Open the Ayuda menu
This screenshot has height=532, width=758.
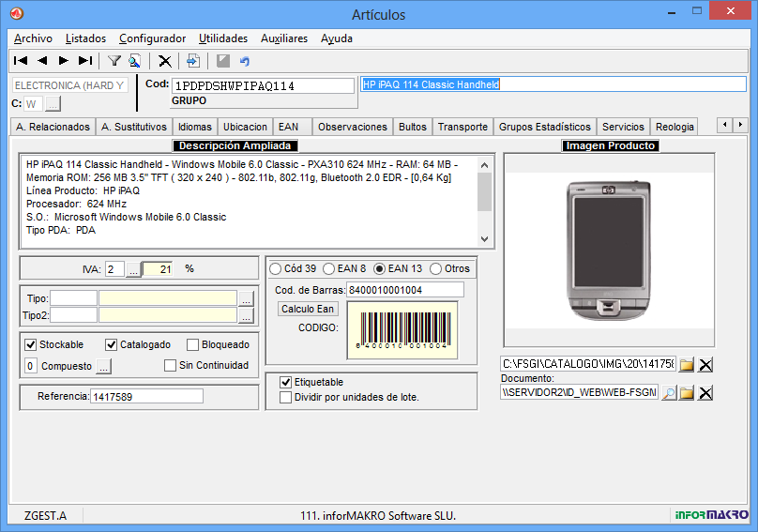pos(337,38)
